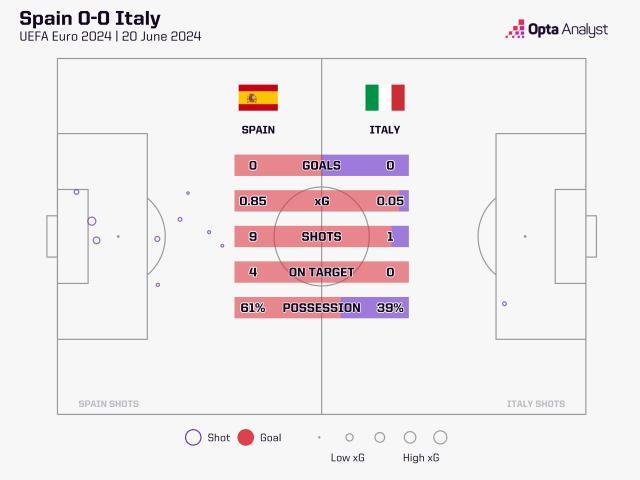The width and height of the screenshot is (640, 480).
Task: Click the red Goal legend circle
Action: 246,437
